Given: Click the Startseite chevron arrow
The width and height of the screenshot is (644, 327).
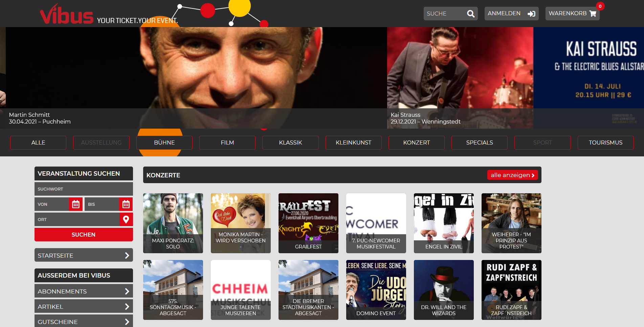Looking at the screenshot, I should 127,255.
